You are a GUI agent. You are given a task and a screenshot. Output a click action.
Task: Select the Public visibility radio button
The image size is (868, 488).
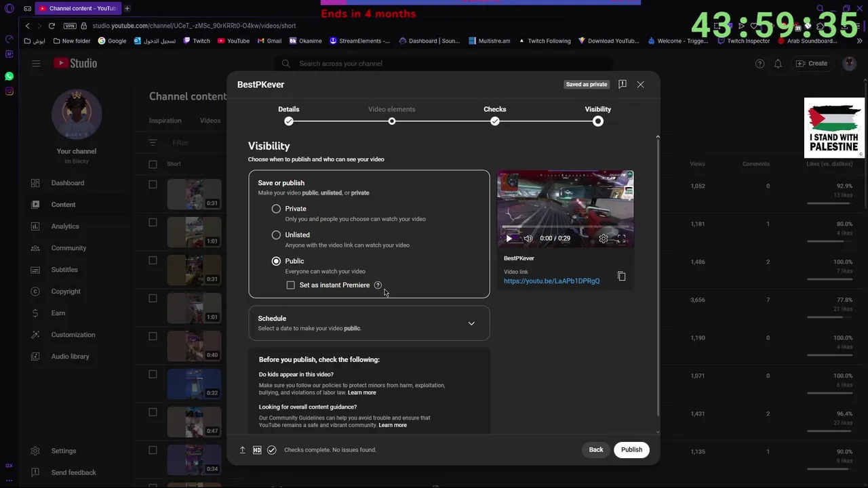(x=276, y=261)
